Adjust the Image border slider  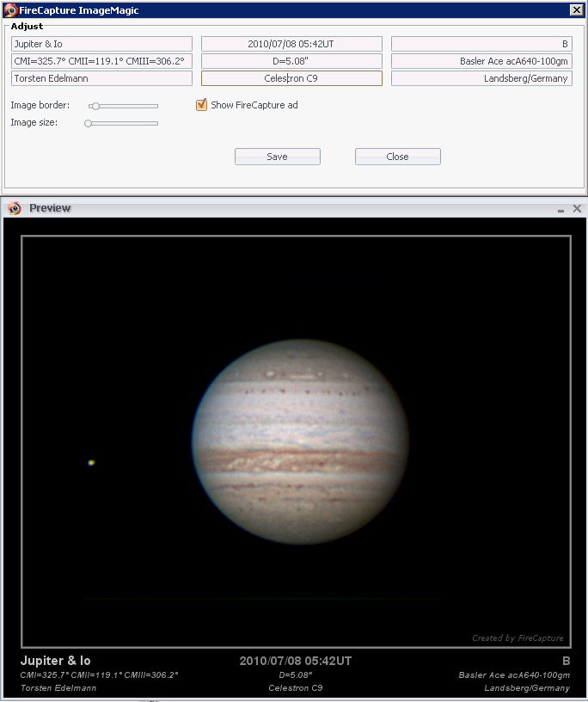click(123, 106)
